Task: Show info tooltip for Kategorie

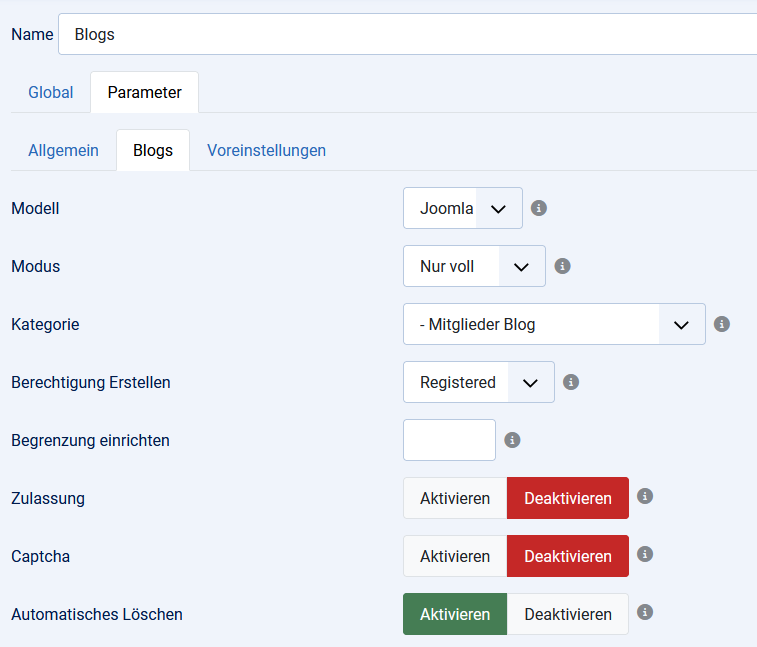Action: click(x=722, y=324)
